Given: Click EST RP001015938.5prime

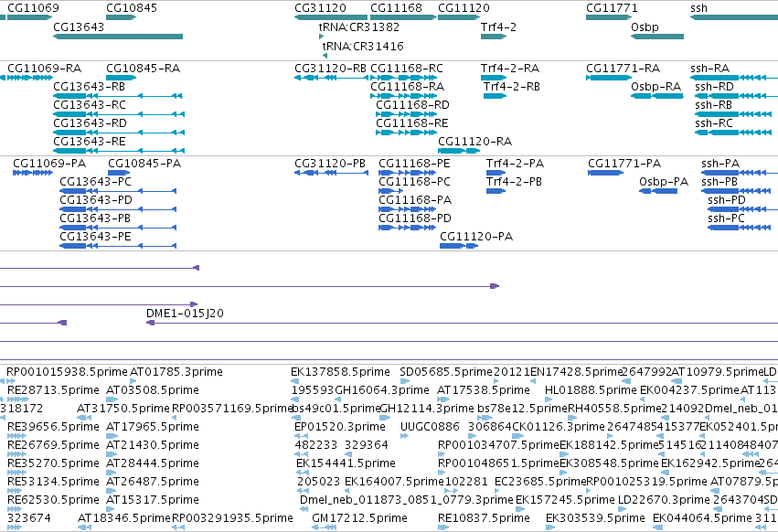Looking at the screenshot, I should [x=67, y=372].
